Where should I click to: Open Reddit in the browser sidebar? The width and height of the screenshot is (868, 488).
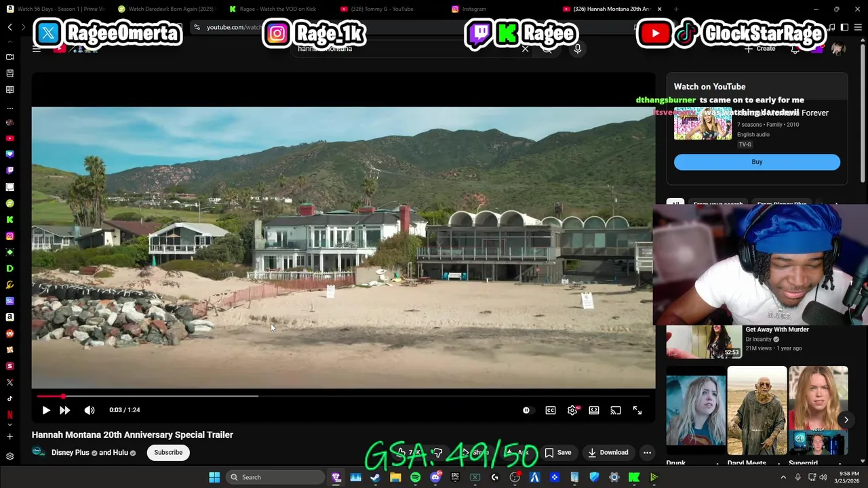pyautogui.click(x=9, y=333)
